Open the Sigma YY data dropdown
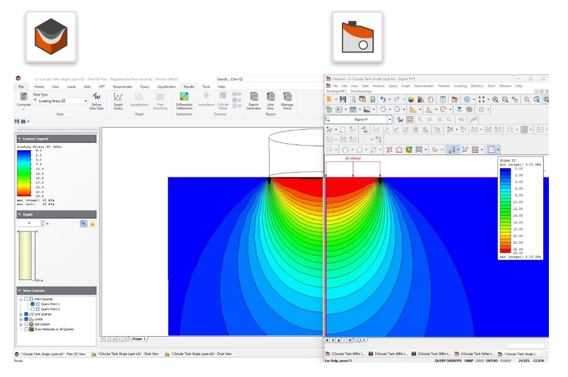The image size is (568, 377). point(358,119)
